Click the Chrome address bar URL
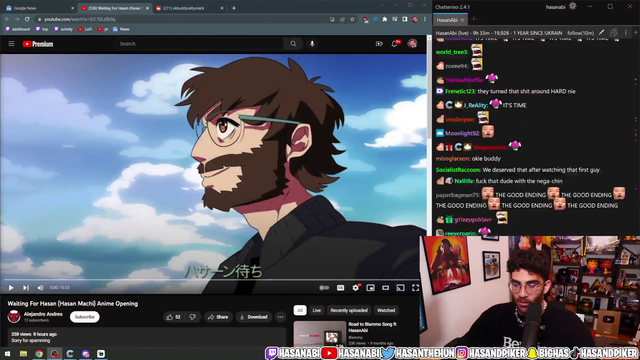 pos(80,19)
